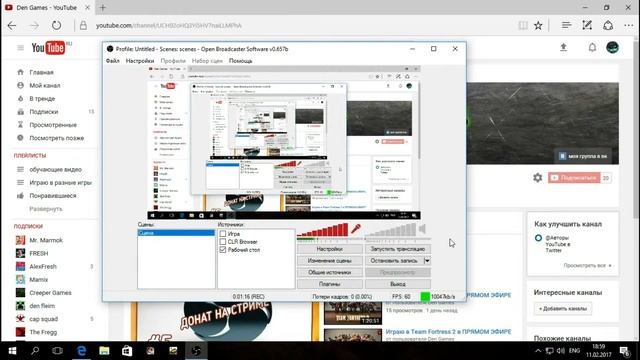Click the OBS Настройки button
The height and width of the screenshot is (360, 640).
(x=330, y=249)
